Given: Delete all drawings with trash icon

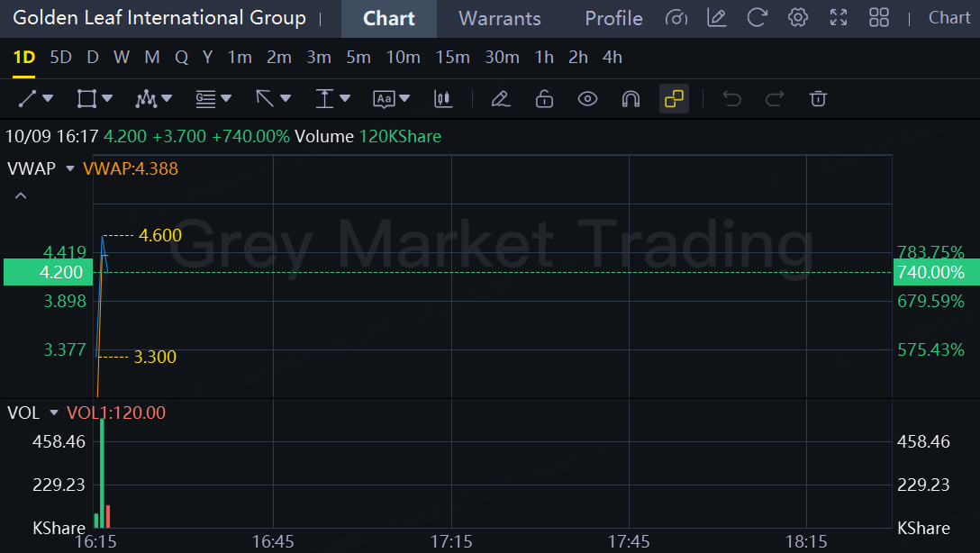Looking at the screenshot, I should pyautogui.click(x=818, y=99).
